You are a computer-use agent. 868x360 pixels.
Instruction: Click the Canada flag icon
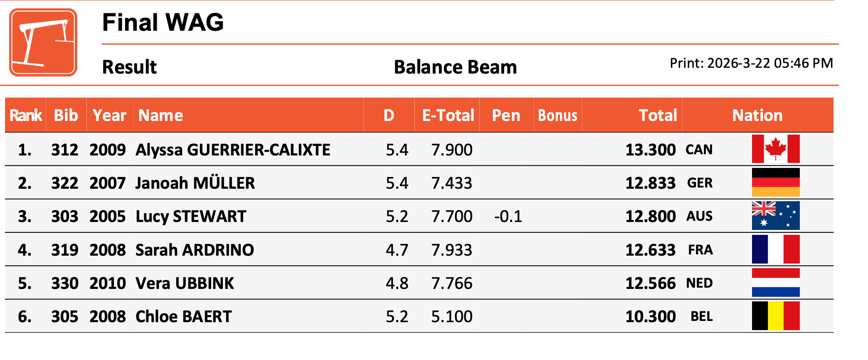click(x=775, y=149)
